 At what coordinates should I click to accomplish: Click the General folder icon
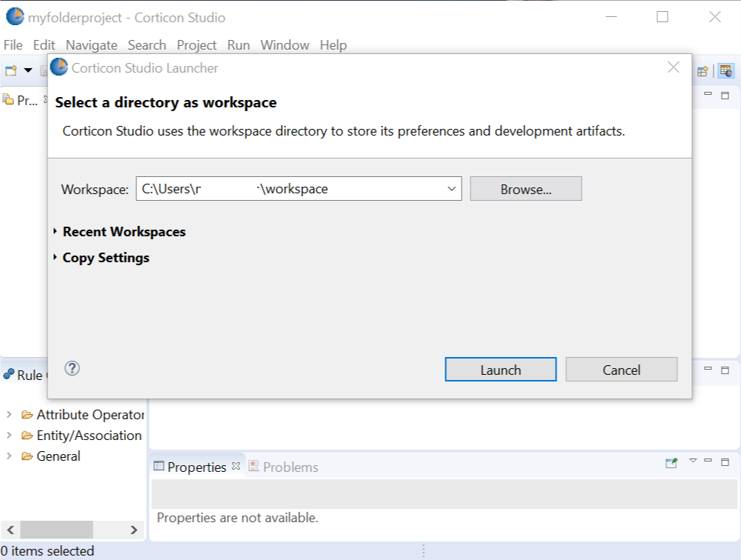tap(27, 456)
